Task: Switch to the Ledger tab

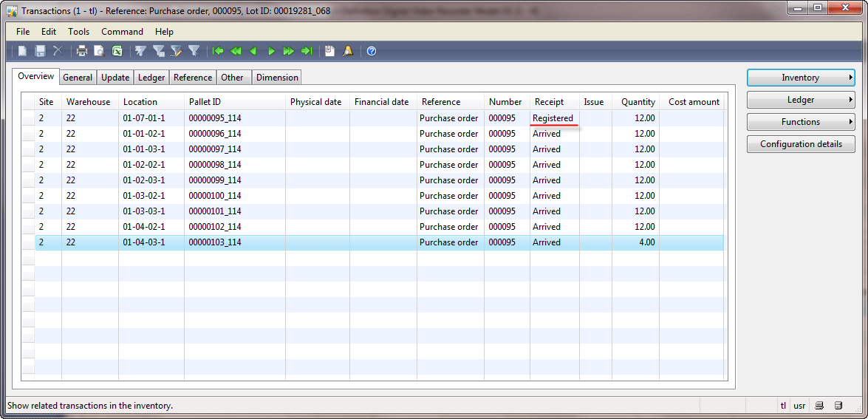Action: [x=151, y=78]
